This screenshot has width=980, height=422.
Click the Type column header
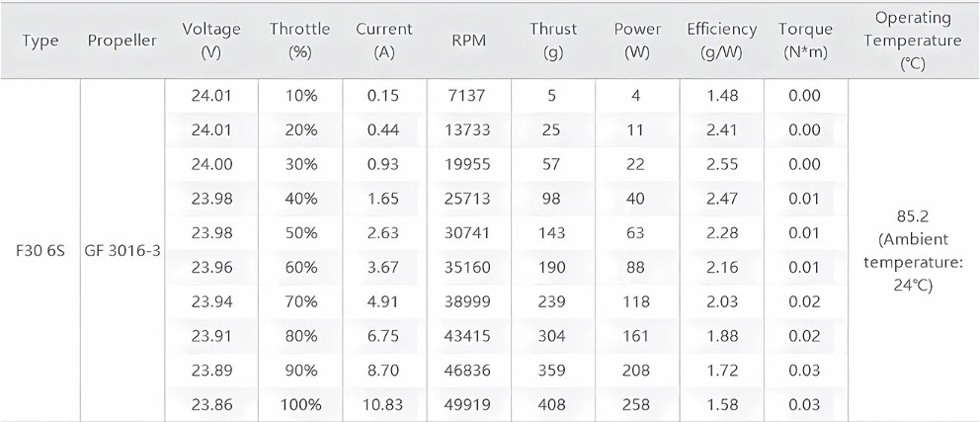click(40, 41)
